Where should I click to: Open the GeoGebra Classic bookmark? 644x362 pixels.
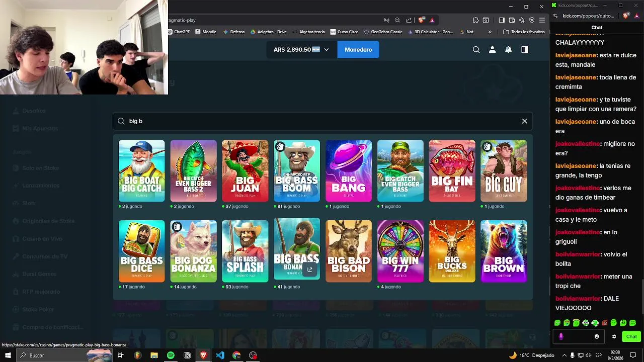[383, 32]
